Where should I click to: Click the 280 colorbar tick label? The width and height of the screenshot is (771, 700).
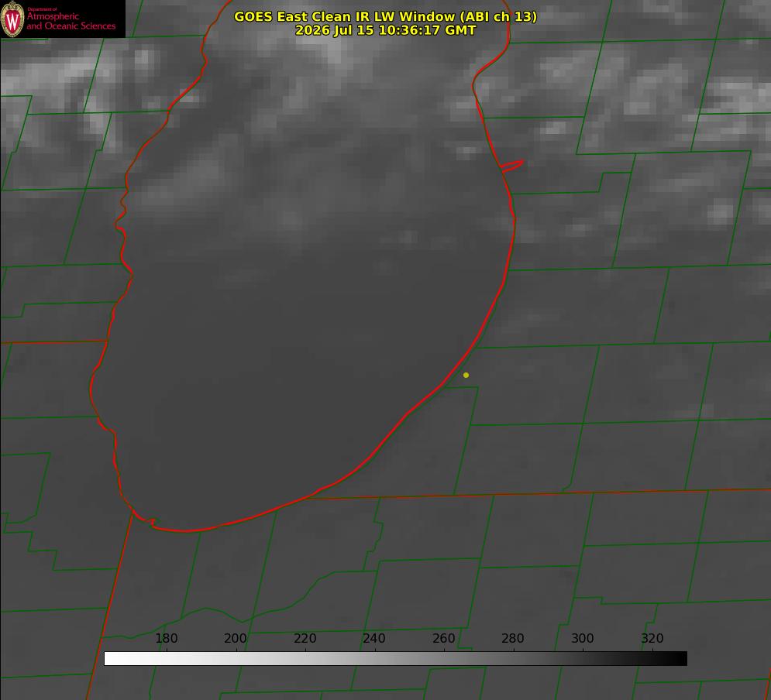click(x=513, y=638)
